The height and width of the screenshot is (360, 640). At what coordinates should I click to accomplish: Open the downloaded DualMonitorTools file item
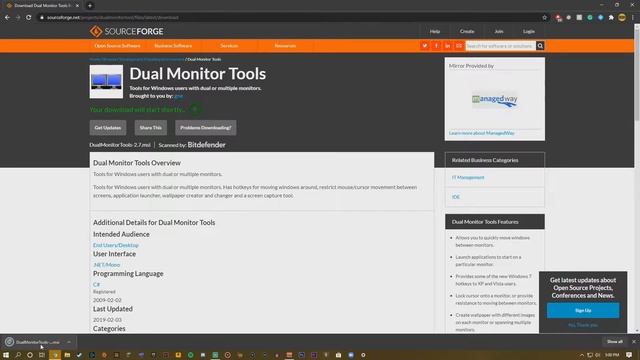[33, 342]
